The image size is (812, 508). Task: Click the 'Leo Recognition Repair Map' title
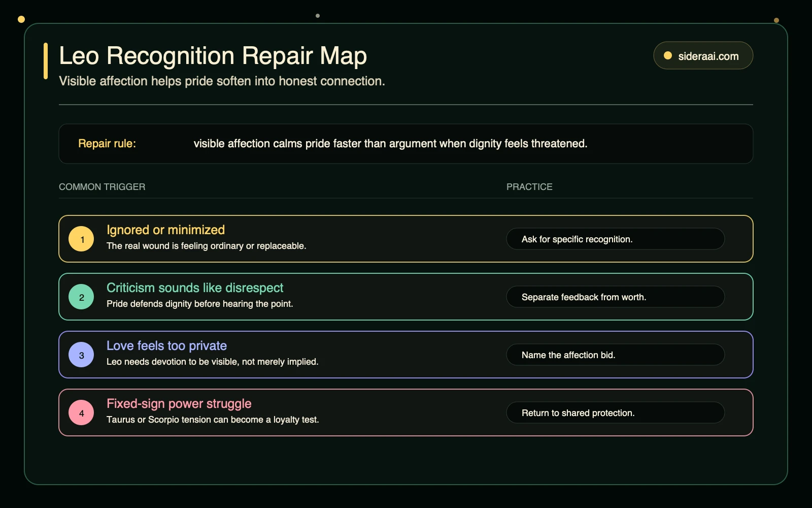click(213, 56)
